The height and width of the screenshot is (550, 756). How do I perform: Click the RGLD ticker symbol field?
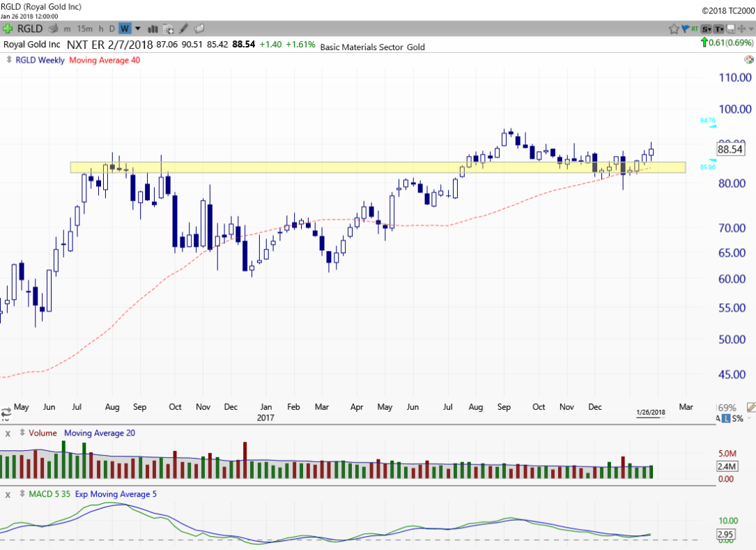(x=30, y=29)
